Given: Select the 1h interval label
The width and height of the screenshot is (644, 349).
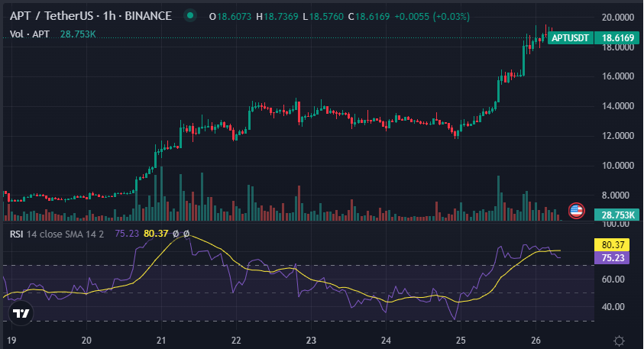Looking at the screenshot, I should 108,16.
